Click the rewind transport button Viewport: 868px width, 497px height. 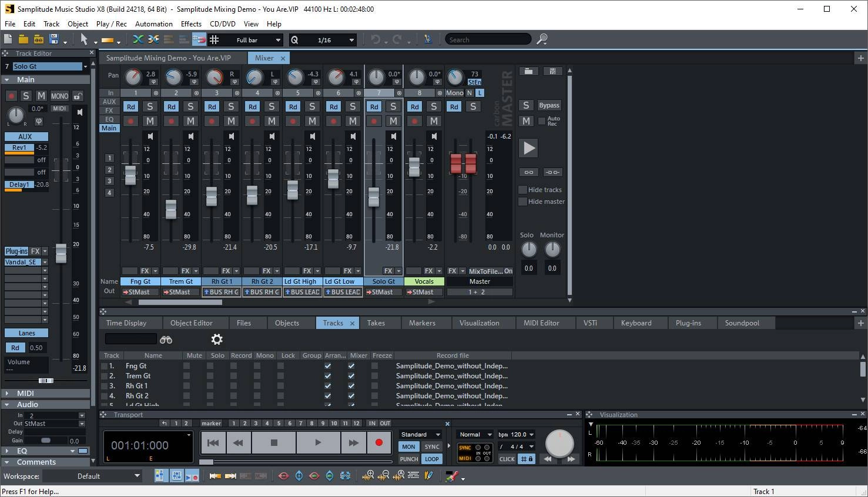238,442
